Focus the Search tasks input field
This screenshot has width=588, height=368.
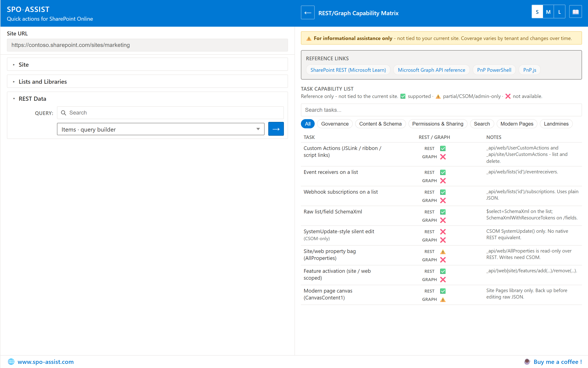tap(441, 110)
